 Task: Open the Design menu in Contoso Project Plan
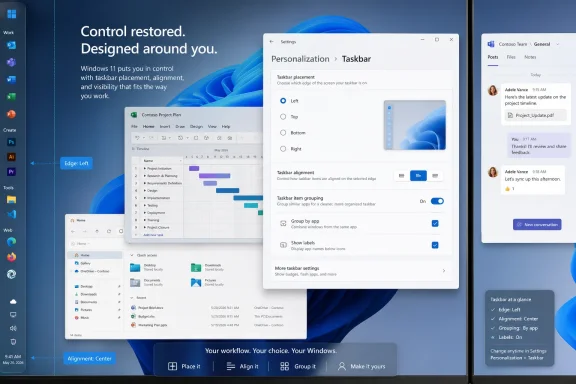[x=197, y=126]
